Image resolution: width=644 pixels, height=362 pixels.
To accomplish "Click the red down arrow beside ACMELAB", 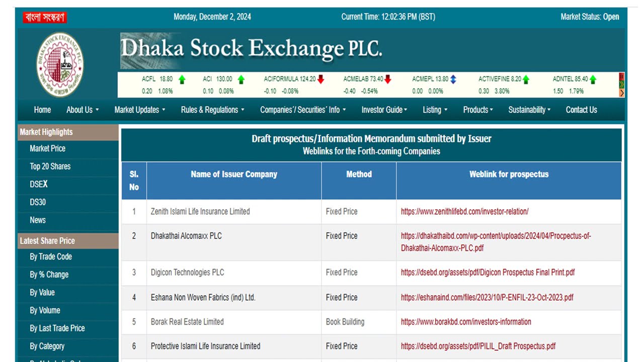I will tap(387, 79).
